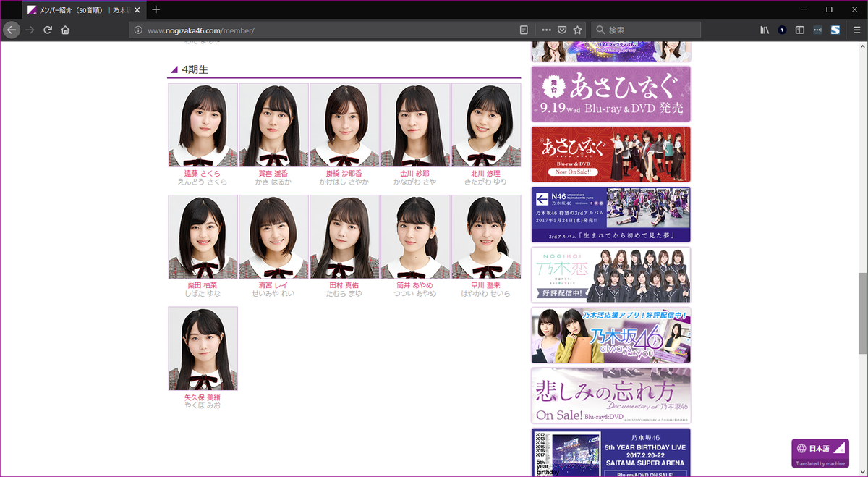Open page actions three-dot menu
868x477 pixels.
tap(547, 30)
